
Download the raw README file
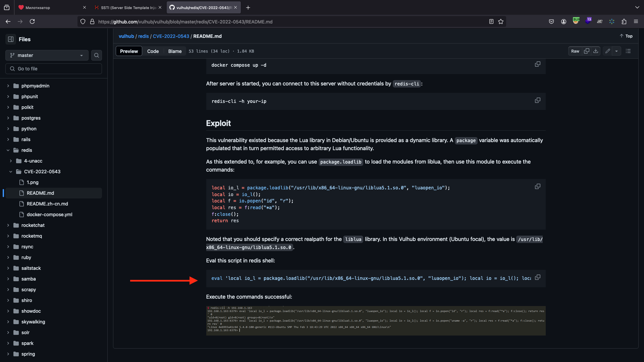tap(596, 51)
